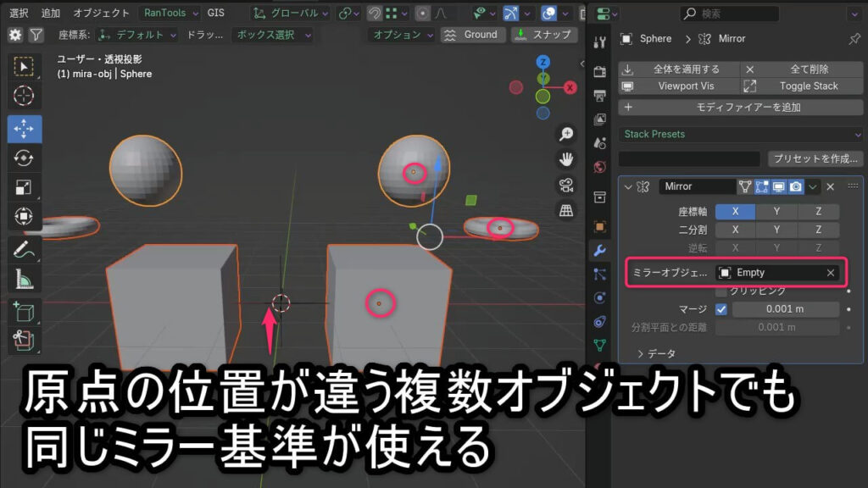
Task: Pick the Scale tool
Action: click(25, 187)
